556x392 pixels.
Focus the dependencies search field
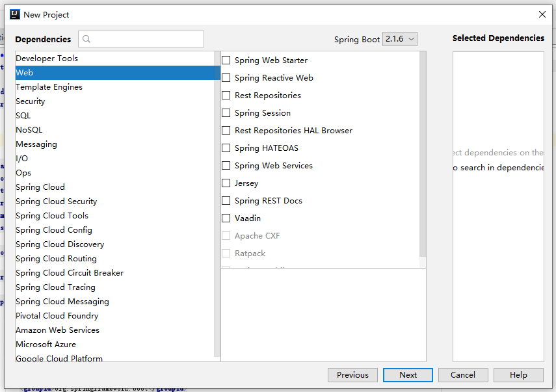[141, 39]
